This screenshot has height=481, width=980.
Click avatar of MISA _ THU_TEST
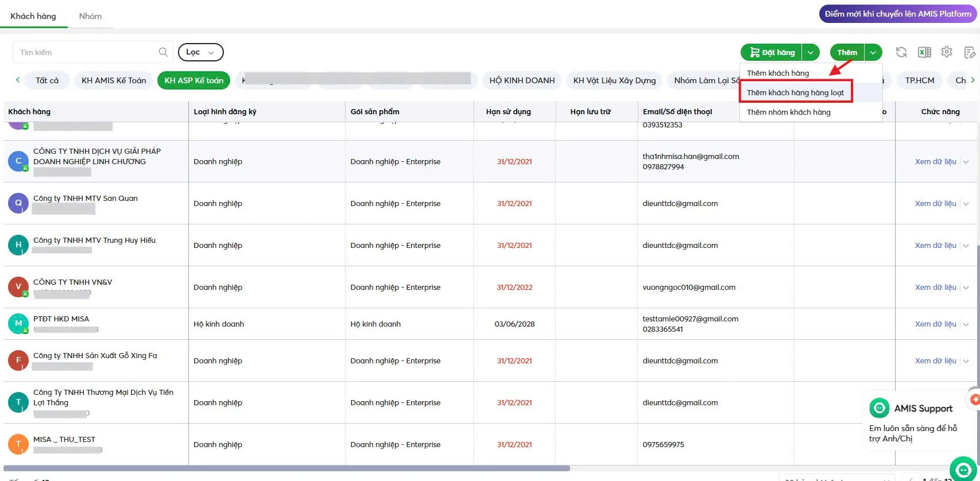point(18,444)
